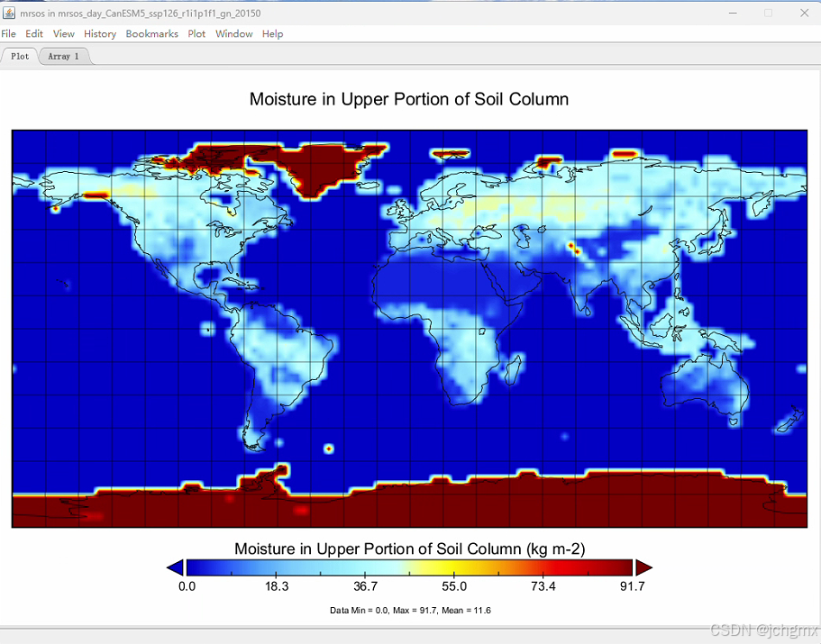The width and height of the screenshot is (821, 644).
Task: Open the File menu
Action: click(x=8, y=33)
